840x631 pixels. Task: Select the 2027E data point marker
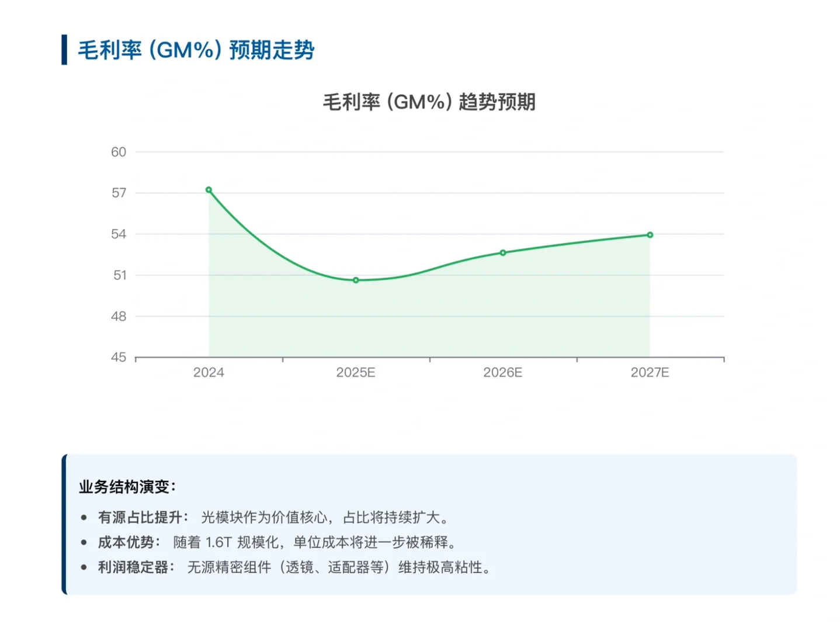coord(650,235)
